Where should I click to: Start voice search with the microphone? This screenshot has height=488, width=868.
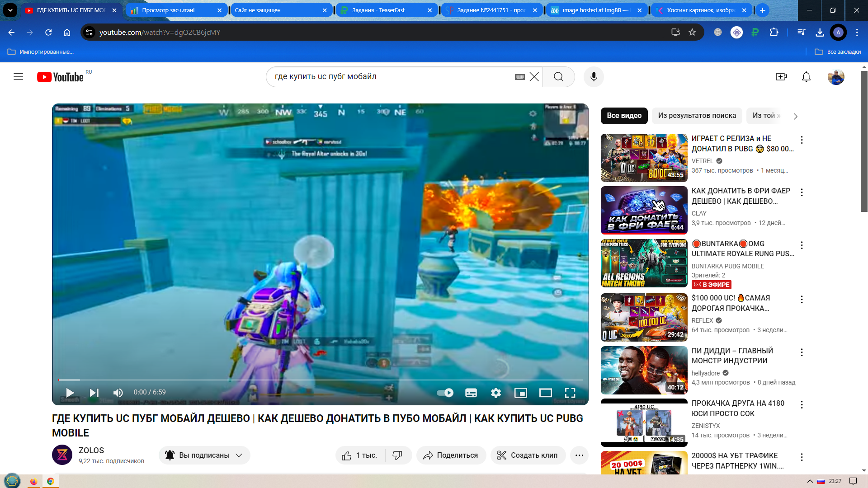pos(594,77)
